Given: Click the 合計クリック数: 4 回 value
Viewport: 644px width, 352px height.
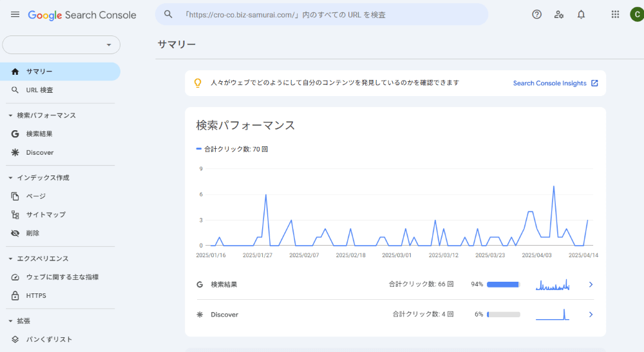Looking at the screenshot, I should [423, 314].
